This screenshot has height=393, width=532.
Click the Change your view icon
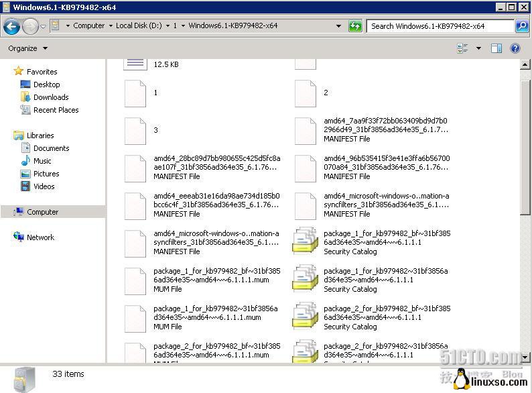(462, 48)
